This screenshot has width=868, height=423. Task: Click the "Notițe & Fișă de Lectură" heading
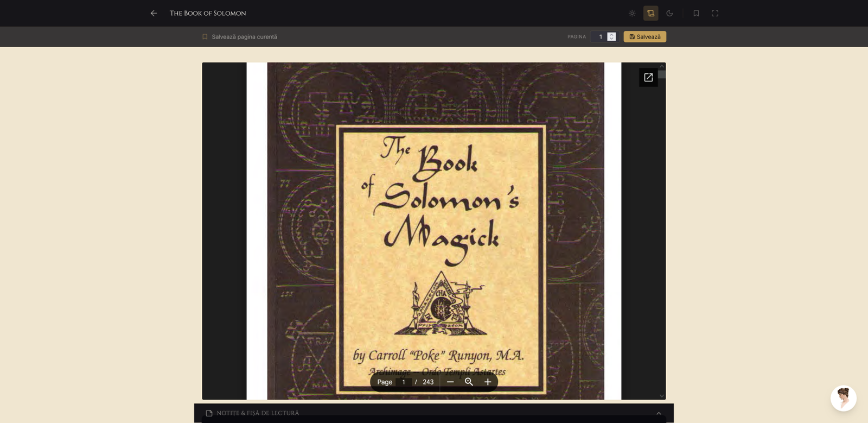pyautogui.click(x=258, y=413)
